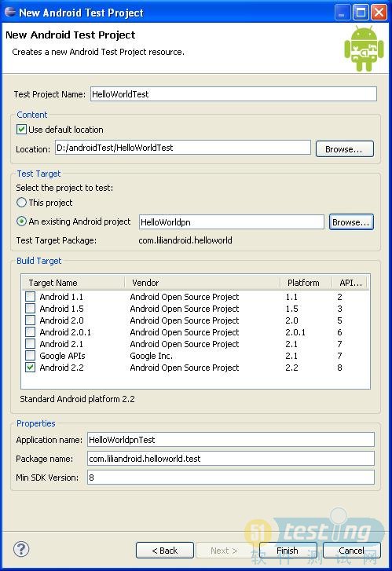Image resolution: width=392 pixels, height=571 pixels.
Task: Edit the Application name field
Action: click(231, 440)
